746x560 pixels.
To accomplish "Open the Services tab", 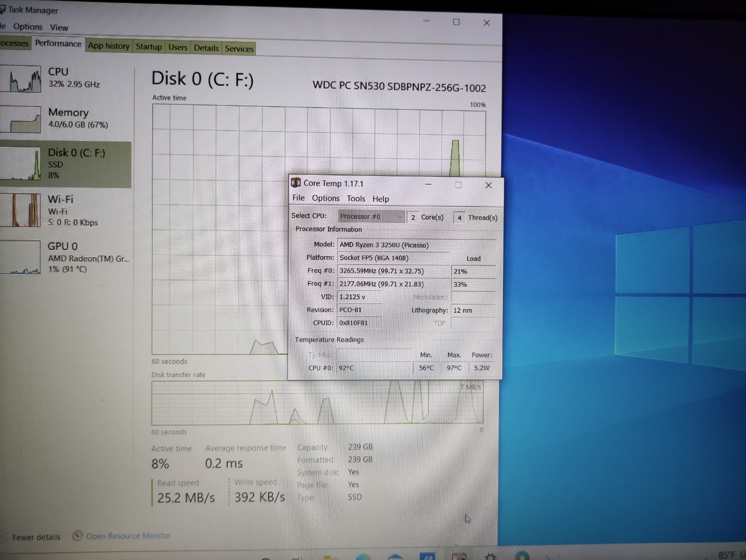I will coord(239,49).
